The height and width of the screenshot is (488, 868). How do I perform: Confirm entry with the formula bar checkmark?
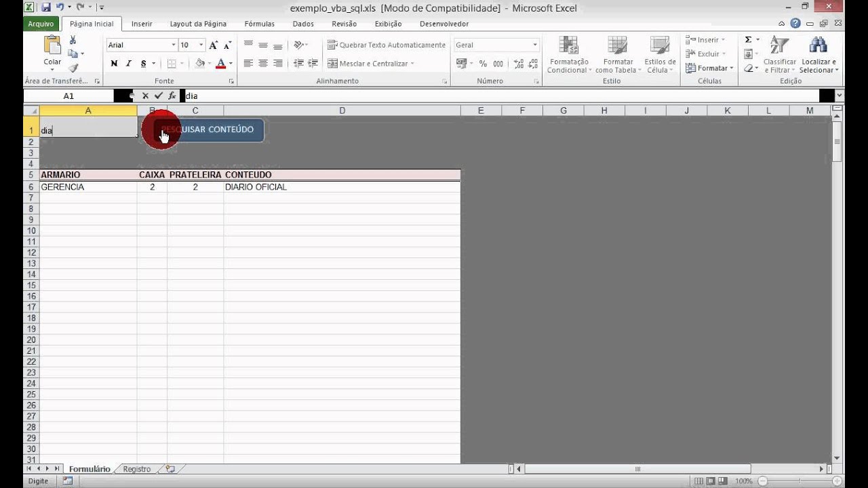159,96
